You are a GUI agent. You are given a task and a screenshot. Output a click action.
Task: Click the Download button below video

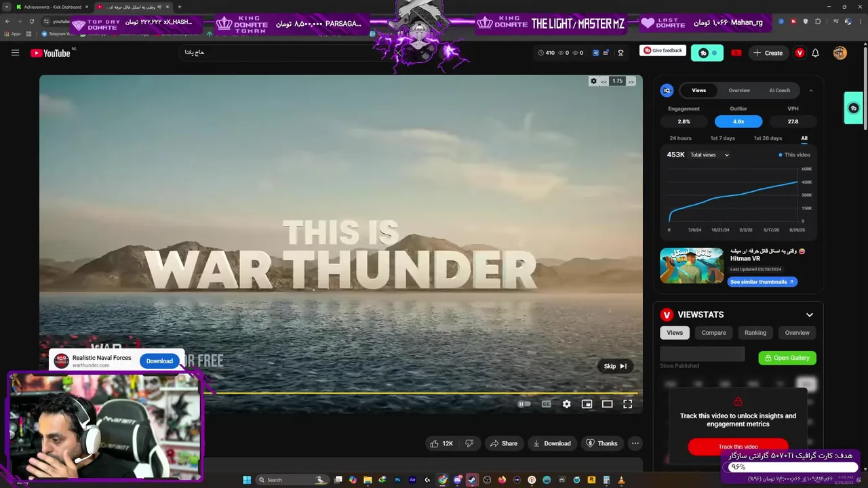(552, 443)
